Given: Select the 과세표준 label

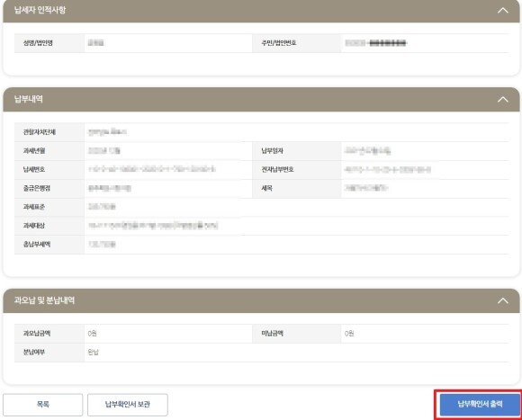Looking at the screenshot, I should coord(34,207).
